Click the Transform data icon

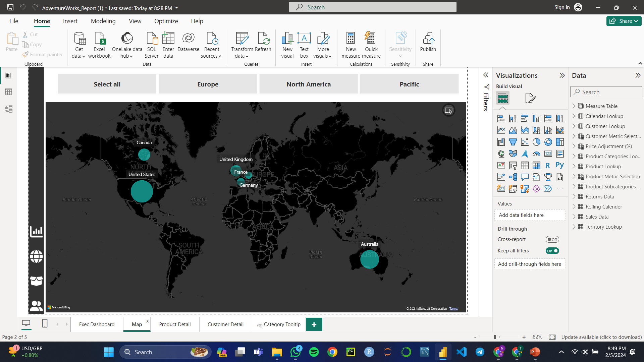click(242, 38)
